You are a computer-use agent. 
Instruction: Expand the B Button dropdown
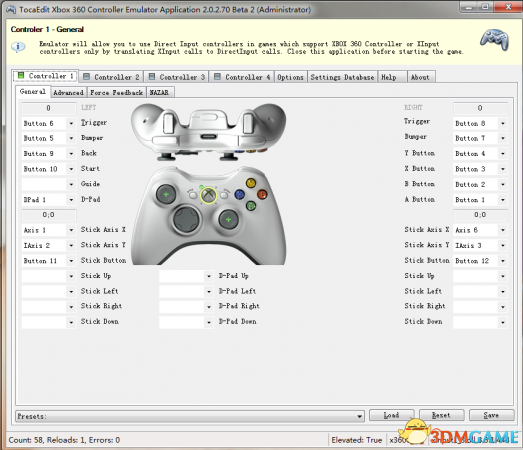click(503, 184)
